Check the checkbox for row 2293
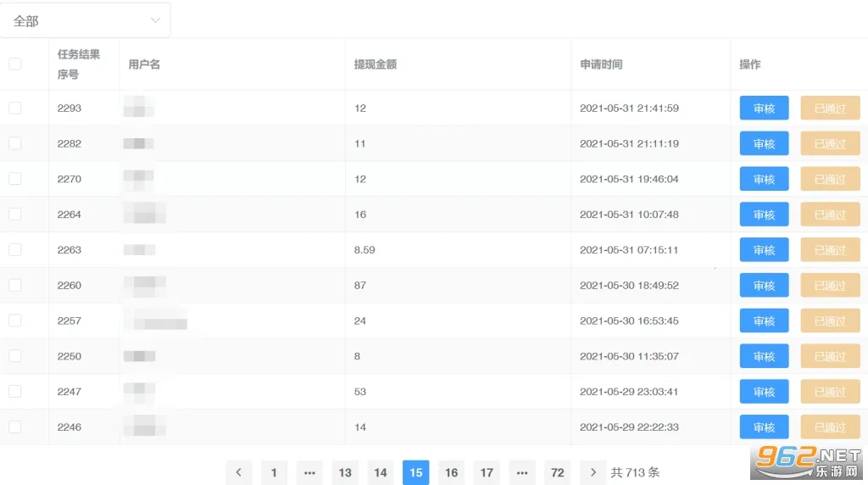 point(15,109)
